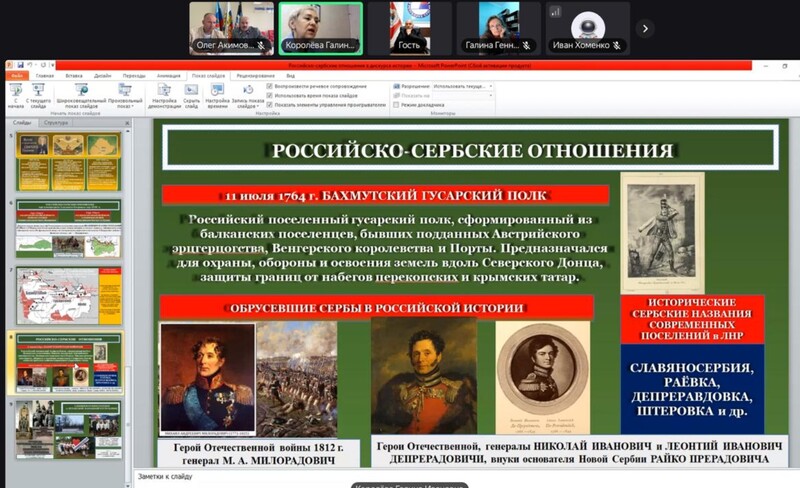The image size is (800, 488).
Task: Toggle show media controls checkbox (Показать элементы управления)
Action: (269, 105)
